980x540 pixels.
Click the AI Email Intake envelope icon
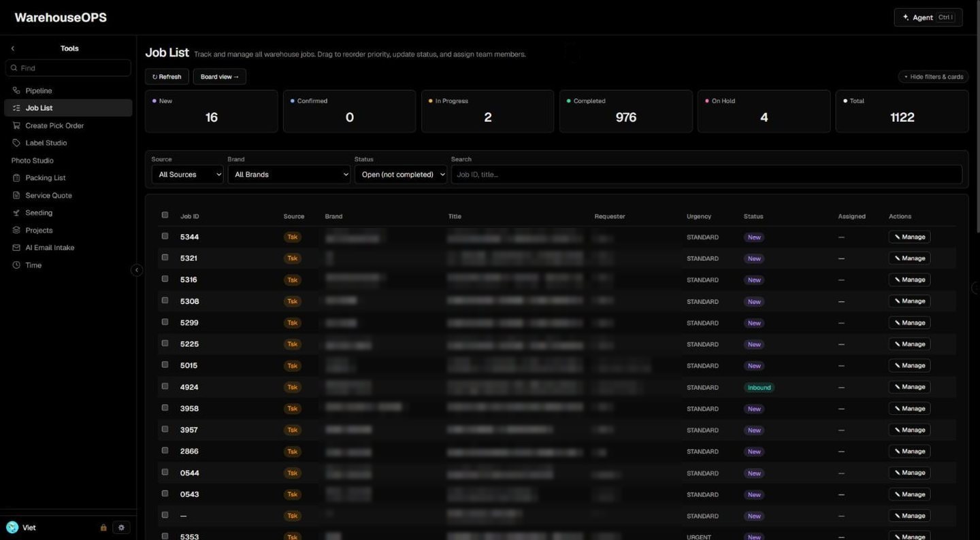coord(16,248)
